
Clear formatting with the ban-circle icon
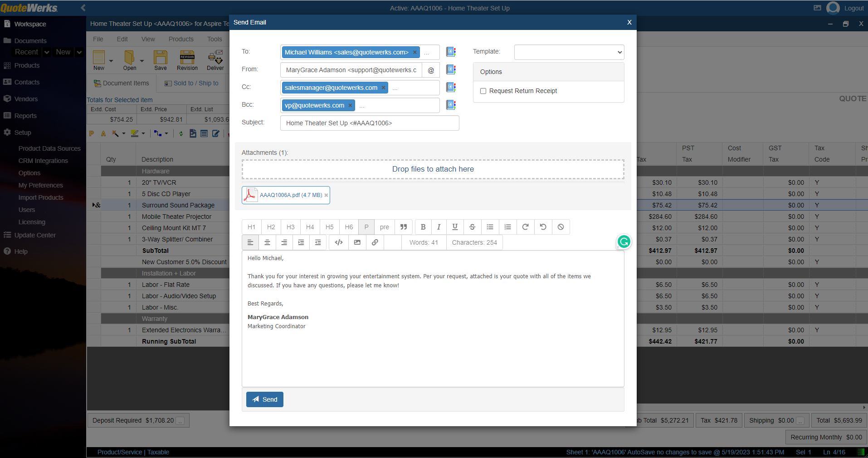pyautogui.click(x=561, y=227)
